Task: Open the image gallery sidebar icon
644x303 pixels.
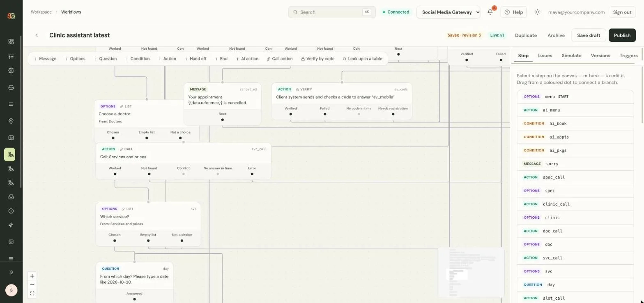Action: click(x=11, y=138)
